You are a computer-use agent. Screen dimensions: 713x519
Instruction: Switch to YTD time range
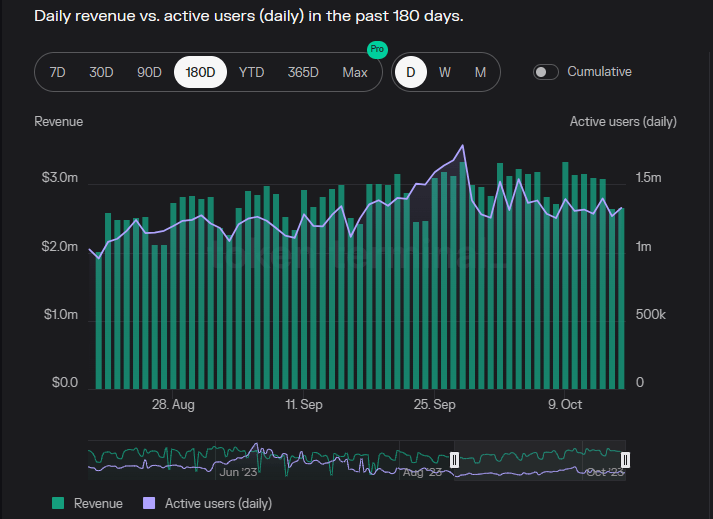click(x=251, y=72)
